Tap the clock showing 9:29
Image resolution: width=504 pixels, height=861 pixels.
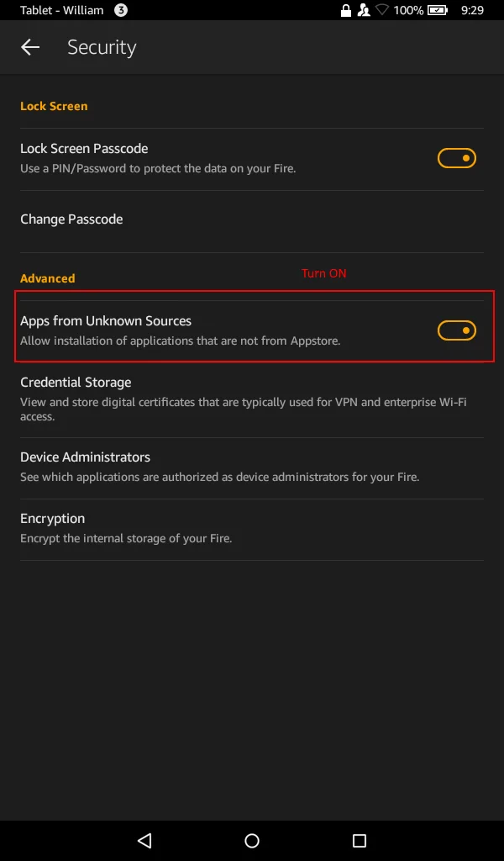(472, 10)
